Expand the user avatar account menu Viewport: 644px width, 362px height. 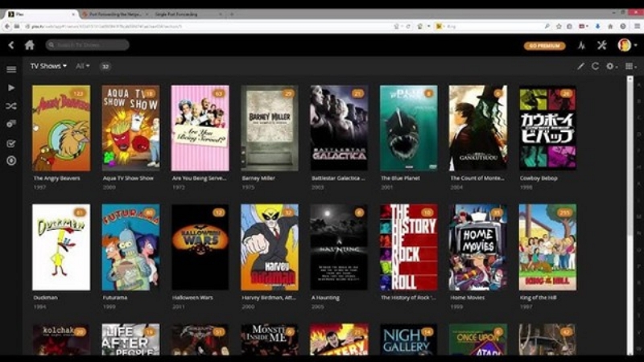pos(625,45)
